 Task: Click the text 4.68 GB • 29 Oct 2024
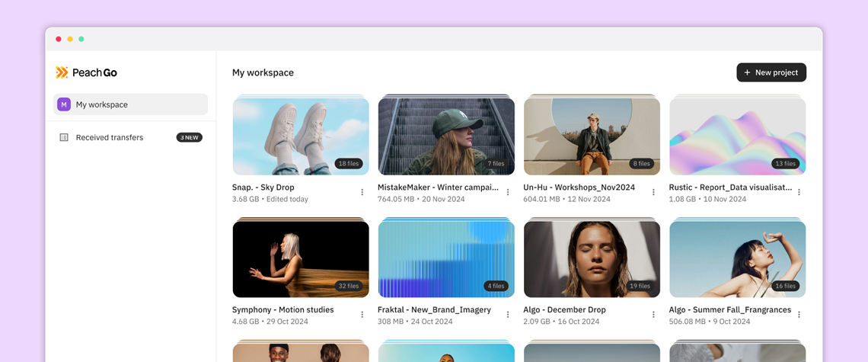[270, 322]
